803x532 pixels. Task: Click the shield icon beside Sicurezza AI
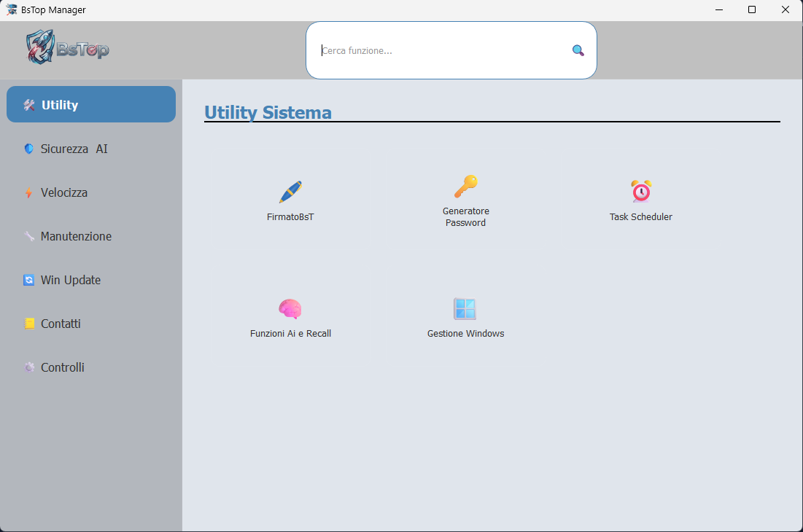28,148
